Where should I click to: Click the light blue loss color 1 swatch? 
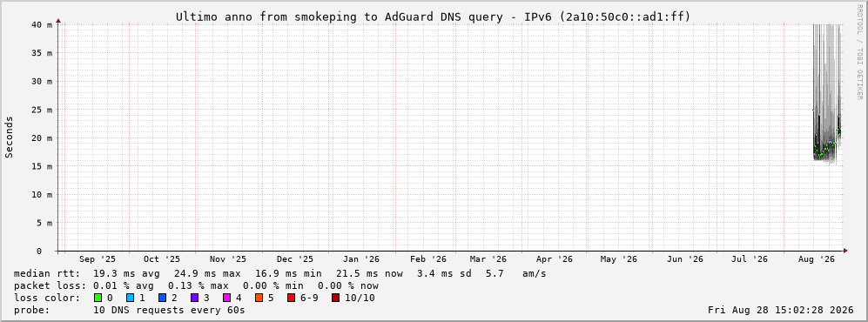pos(130,299)
